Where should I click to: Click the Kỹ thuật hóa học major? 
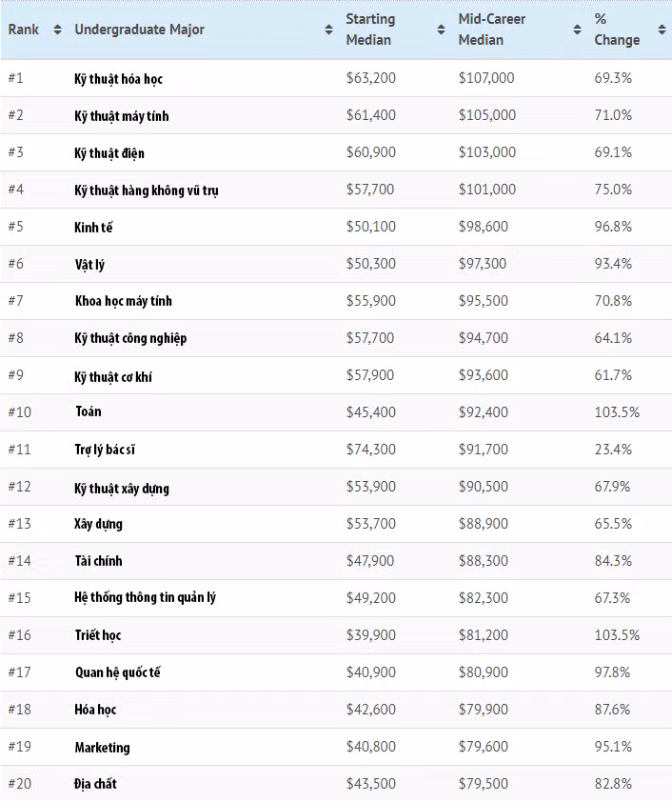[119, 79]
